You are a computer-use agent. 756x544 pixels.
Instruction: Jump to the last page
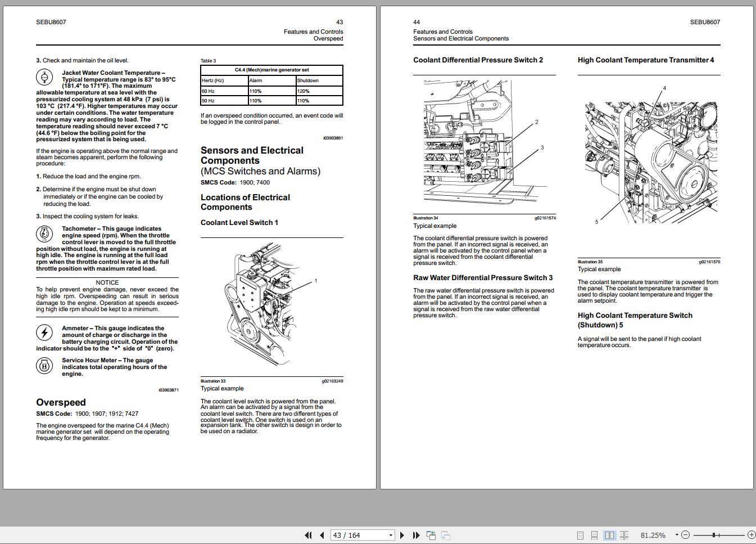[415, 535]
